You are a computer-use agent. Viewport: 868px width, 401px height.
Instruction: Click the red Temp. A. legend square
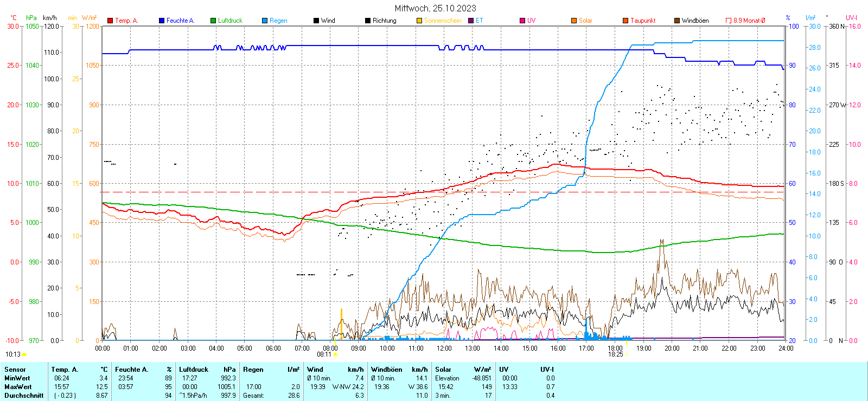coord(110,21)
